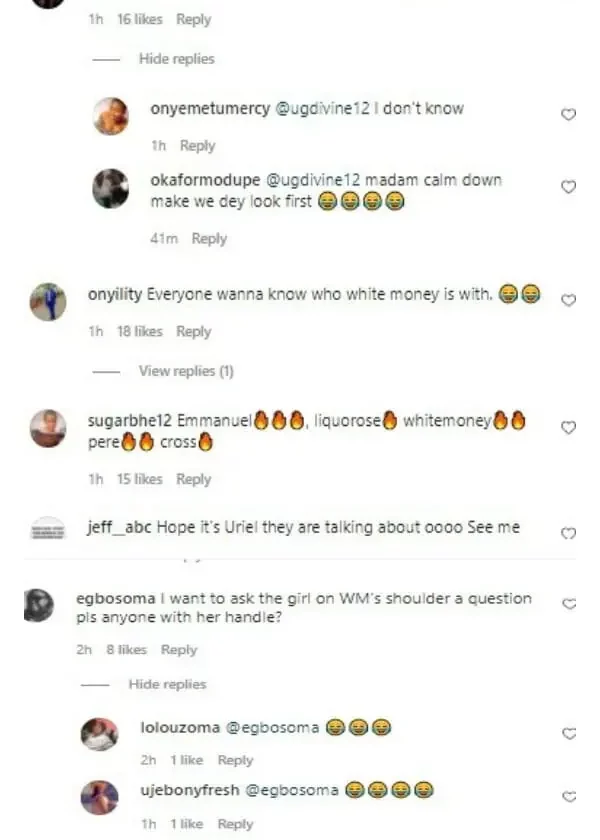Expand View replies (1) under onyility
Screen dimensions: 600x840
click(x=186, y=371)
